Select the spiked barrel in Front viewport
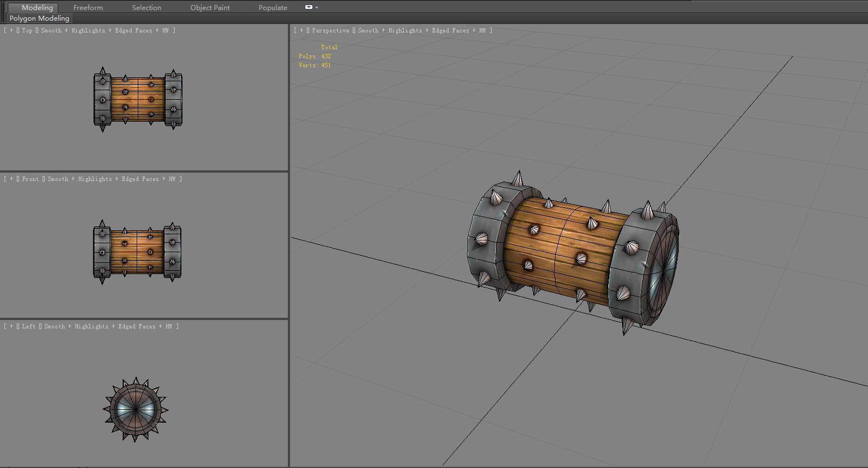 coord(137,252)
